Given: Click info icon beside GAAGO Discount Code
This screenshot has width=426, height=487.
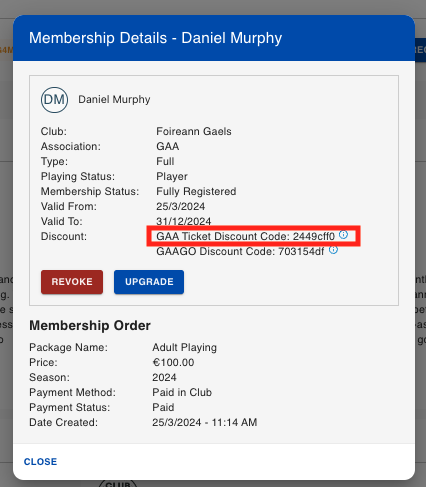Looking at the screenshot, I should [x=333, y=250].
